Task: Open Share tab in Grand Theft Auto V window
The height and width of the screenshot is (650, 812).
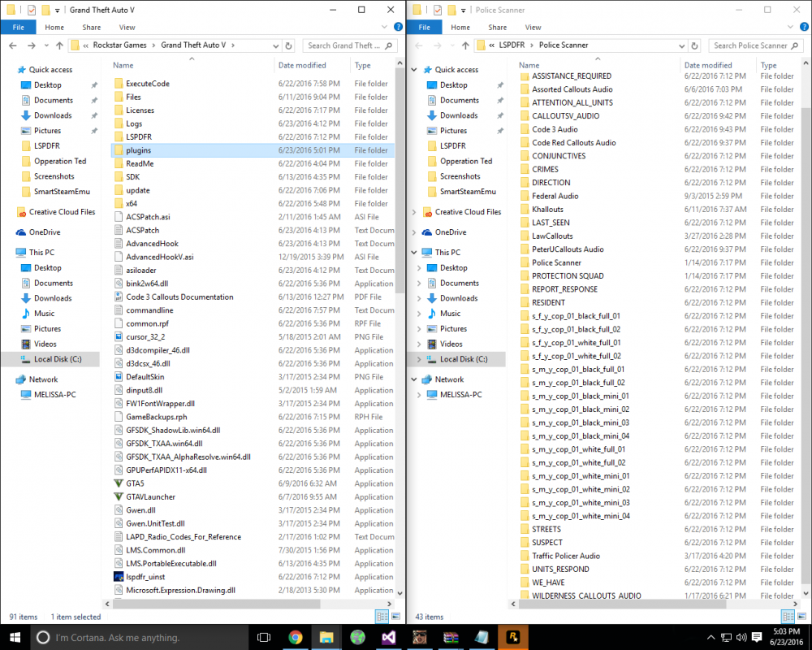Action: [x=92, y=28]
